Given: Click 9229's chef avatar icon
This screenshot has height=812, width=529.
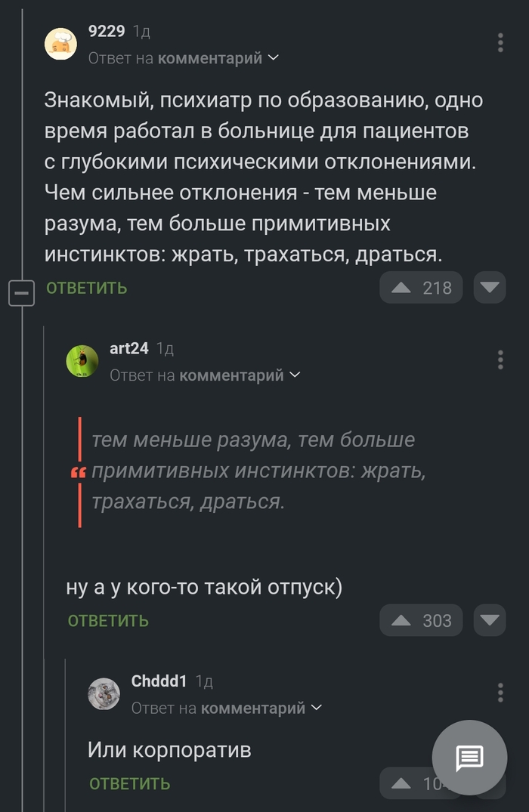Looking at the screenshot, I should point(60,43).
